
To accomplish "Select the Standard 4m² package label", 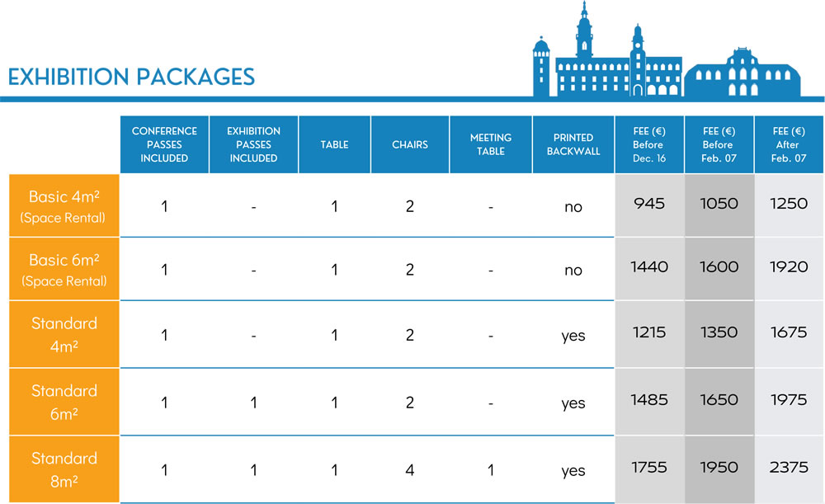I will 64,335.
